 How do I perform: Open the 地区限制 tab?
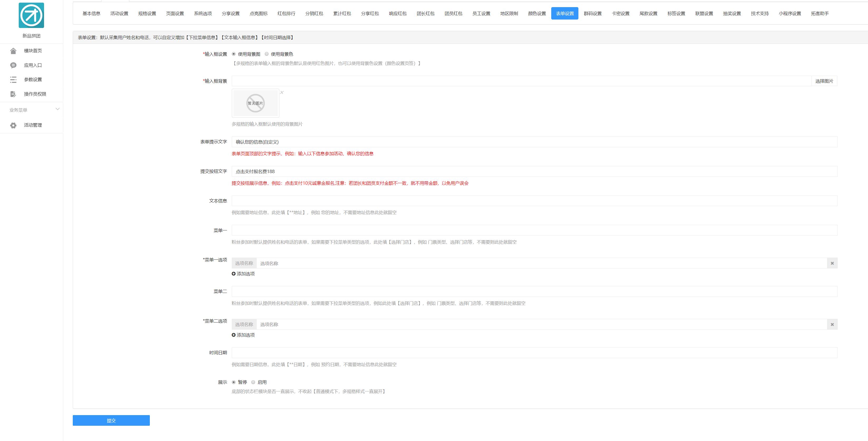coord(509,13)
